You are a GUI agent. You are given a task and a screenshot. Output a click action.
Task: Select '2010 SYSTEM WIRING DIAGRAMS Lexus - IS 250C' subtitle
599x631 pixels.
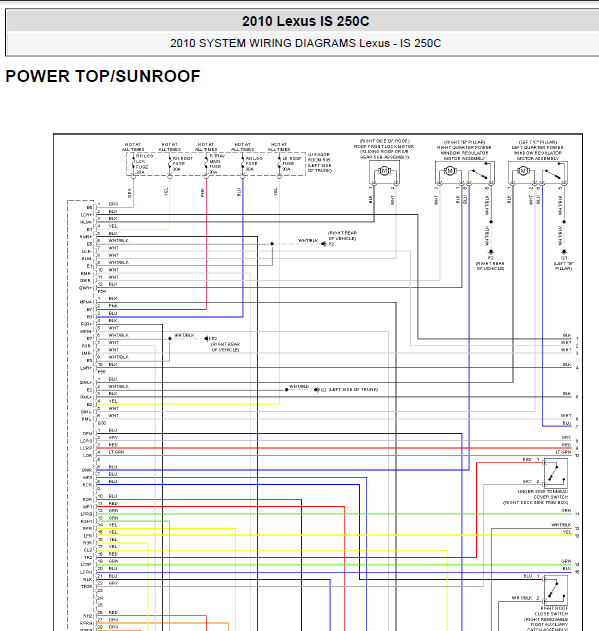pos(306,43)
